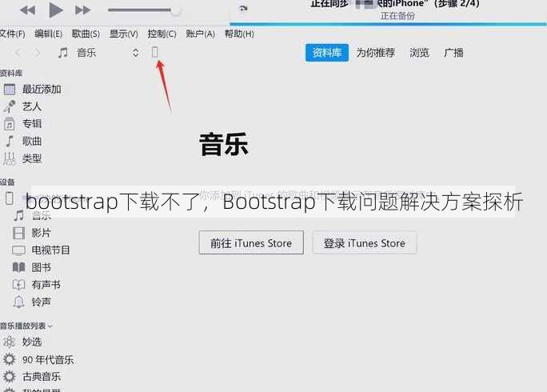Open the 妙选 playlist
The height and width of the screenshot is (392, 547).
point(32,342)
